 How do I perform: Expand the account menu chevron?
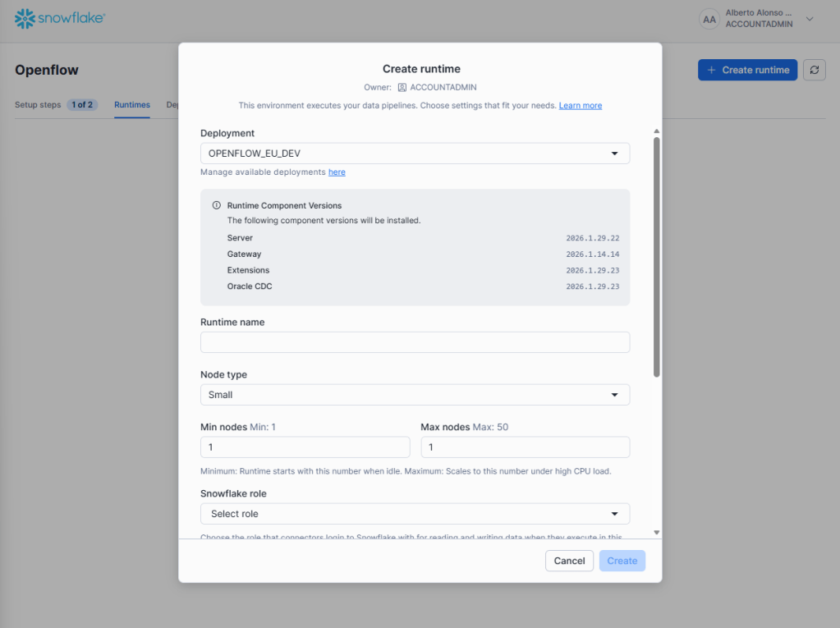pos(810,19)
